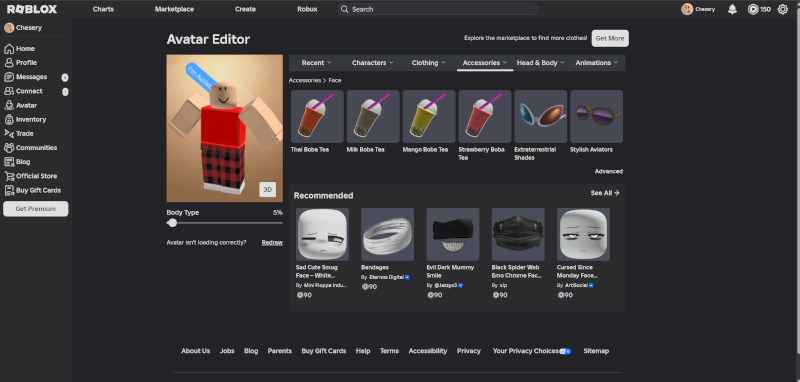Equip the Mango Boba Tea accessory

coord(429,116)
